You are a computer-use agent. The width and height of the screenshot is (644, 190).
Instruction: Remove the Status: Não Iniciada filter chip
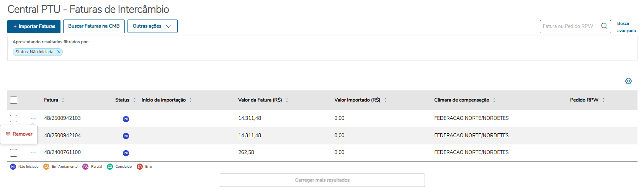59,52
